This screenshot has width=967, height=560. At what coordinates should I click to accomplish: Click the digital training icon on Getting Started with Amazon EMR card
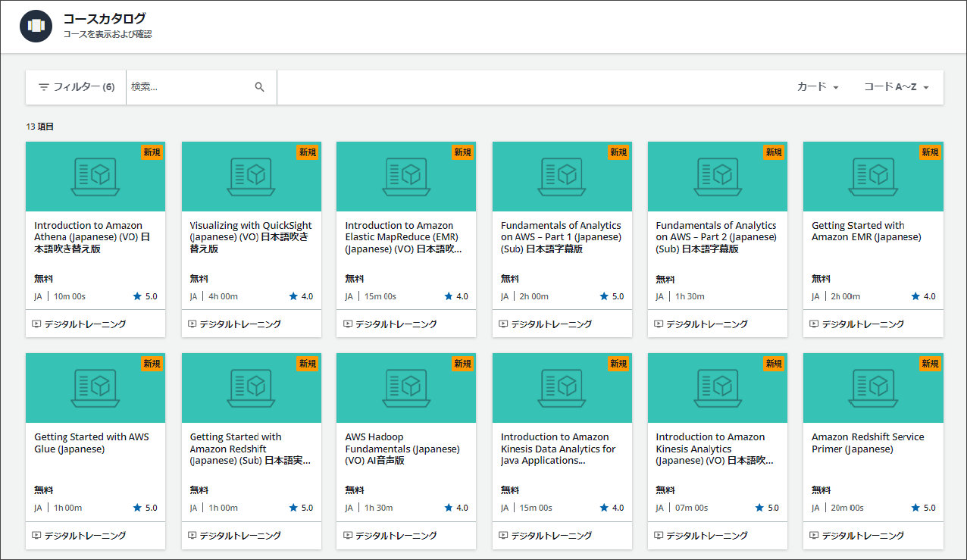(x=814, y=324)
